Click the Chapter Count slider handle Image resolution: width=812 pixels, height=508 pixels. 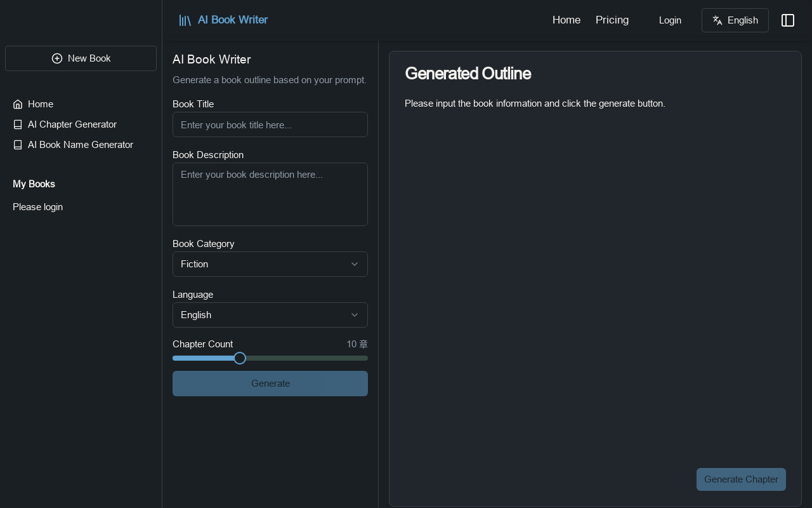pyautogui.click(x=240, y=358)
